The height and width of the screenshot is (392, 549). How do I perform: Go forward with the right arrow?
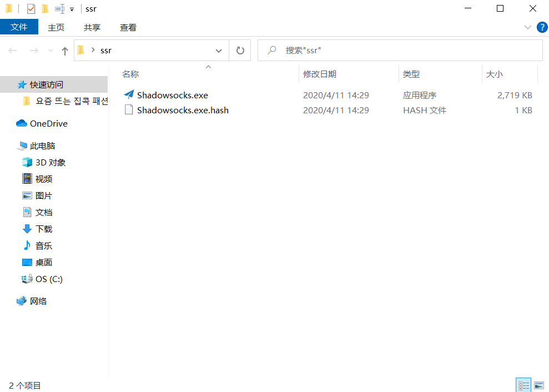click(x=34, y=51)
